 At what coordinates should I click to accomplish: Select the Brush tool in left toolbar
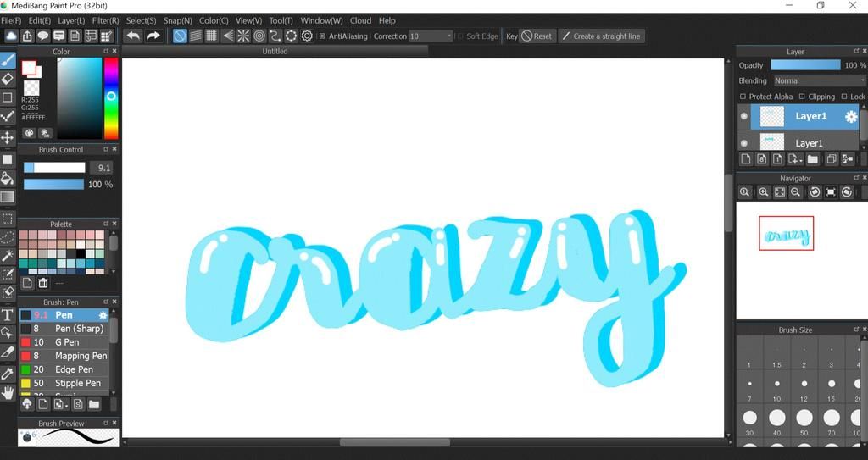(x=7, y=60)
